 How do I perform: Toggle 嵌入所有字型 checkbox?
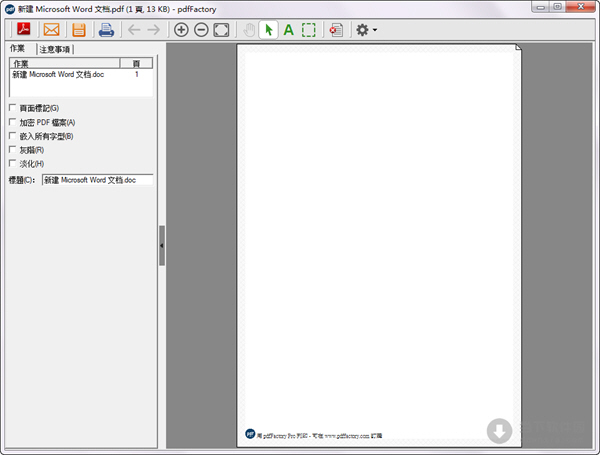[12, 136]
